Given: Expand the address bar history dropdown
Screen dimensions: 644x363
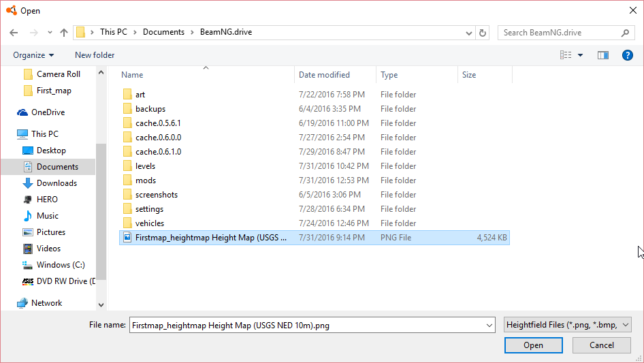Looking at the screenshot, I should (x=468, y=33).
